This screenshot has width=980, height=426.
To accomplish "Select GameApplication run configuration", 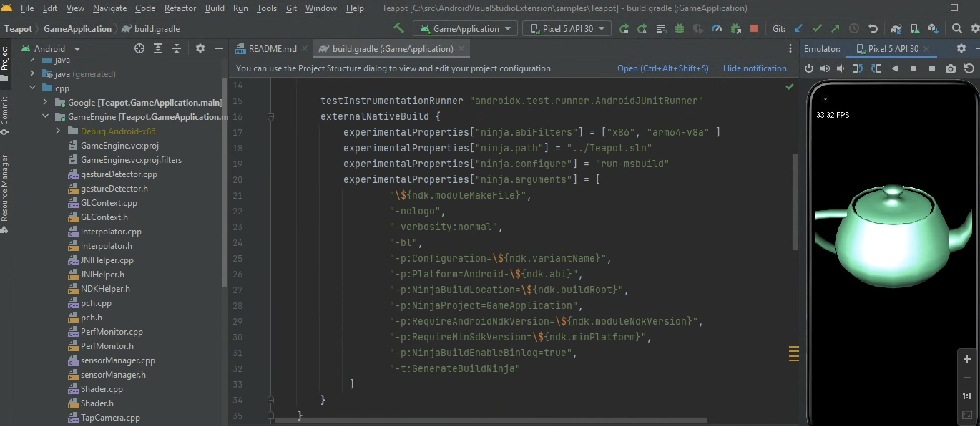I will 464,28.
